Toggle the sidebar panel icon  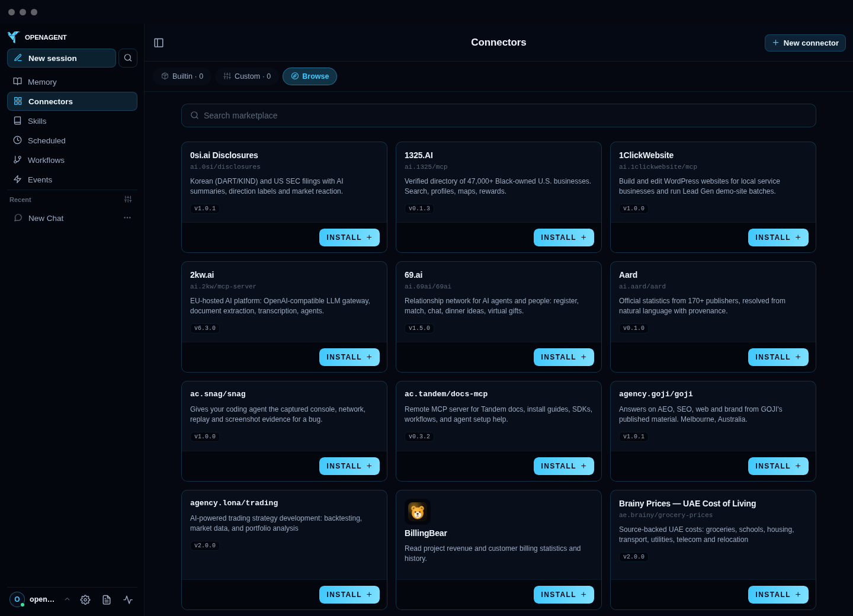pos(159,43)
